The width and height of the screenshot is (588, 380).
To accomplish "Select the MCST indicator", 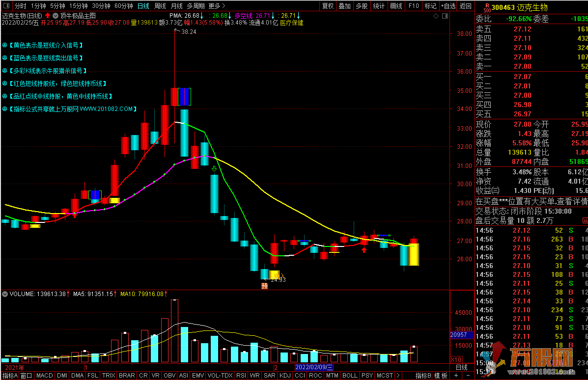I will pos(385,376).
